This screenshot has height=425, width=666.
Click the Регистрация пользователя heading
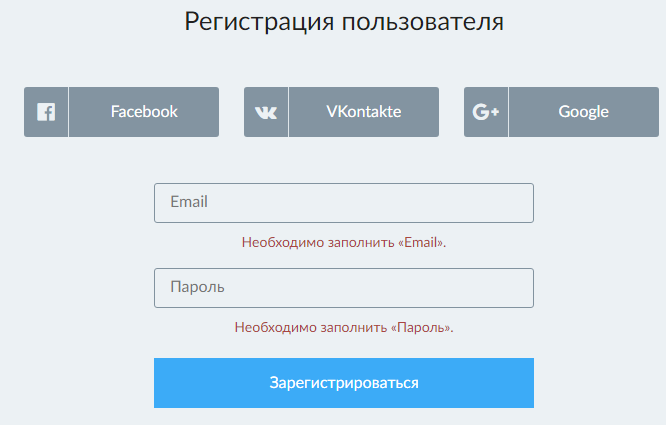tap(343, 22)
